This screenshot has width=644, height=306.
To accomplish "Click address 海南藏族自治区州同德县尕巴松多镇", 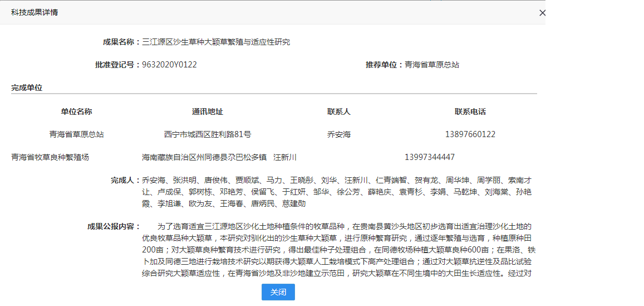I will click(x=204, y=157).
